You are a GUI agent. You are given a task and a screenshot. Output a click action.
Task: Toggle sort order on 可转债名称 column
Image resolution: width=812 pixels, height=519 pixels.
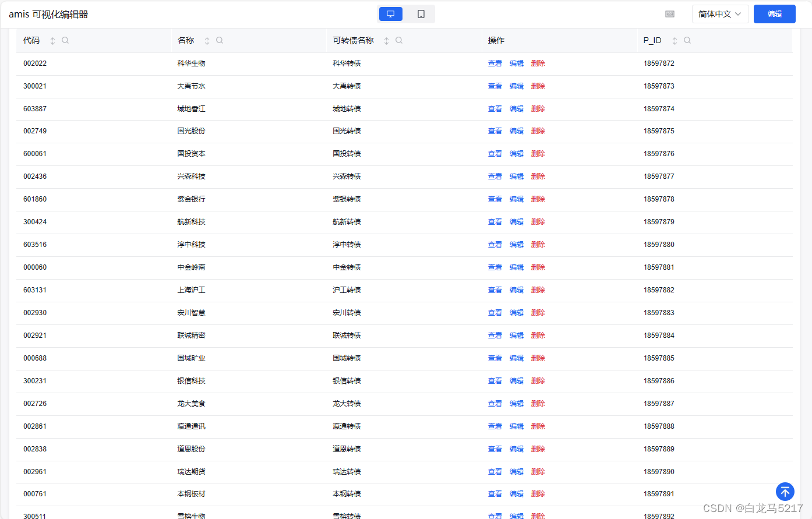(x=386, y=40)
